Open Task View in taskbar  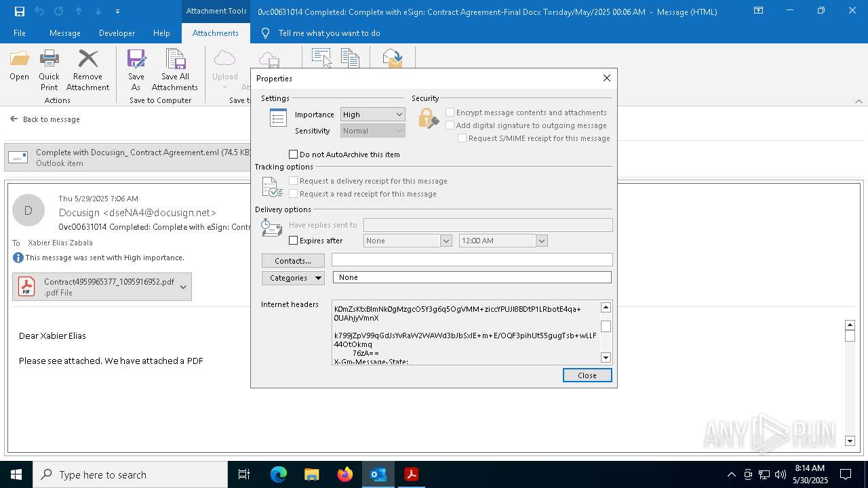[x=244, y=474]
